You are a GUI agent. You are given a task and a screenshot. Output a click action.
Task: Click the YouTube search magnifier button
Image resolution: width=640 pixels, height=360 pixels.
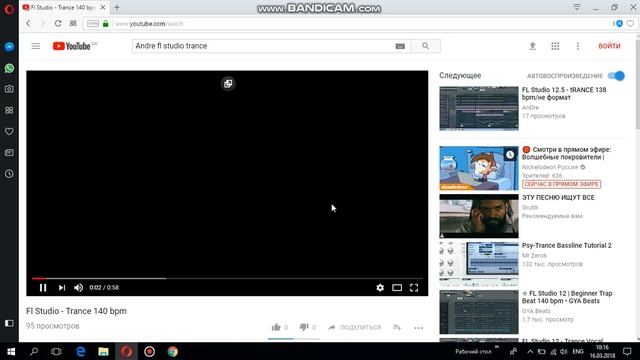[425, 46]
